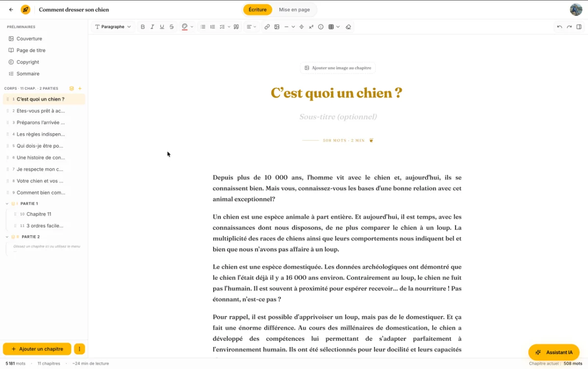The image size is (588, 369).
Task: Click the bee icon next to word count
Action: 371,141
